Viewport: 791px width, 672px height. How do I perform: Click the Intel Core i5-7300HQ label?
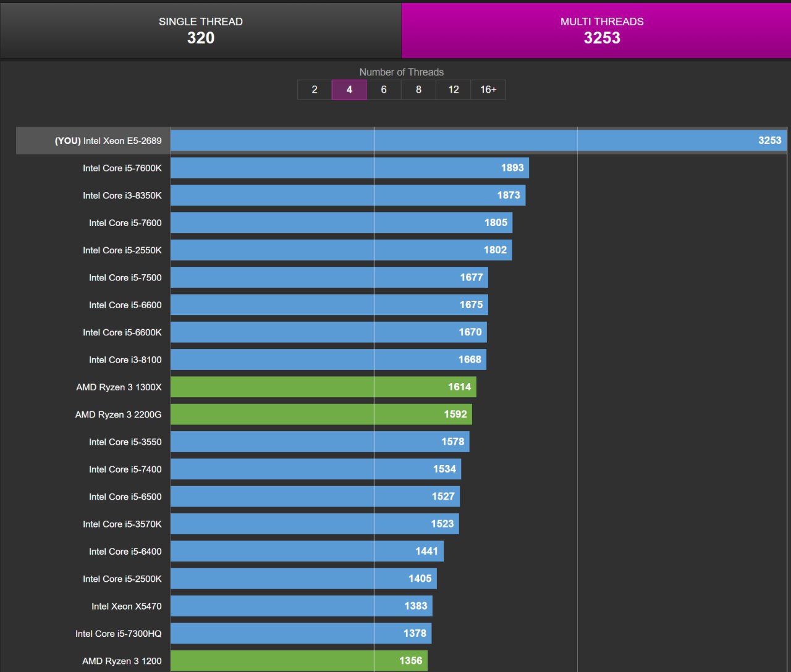coord(119,634)
